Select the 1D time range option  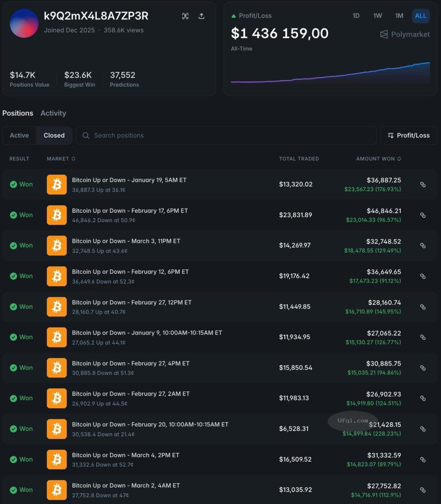click(x=356, y=16)
